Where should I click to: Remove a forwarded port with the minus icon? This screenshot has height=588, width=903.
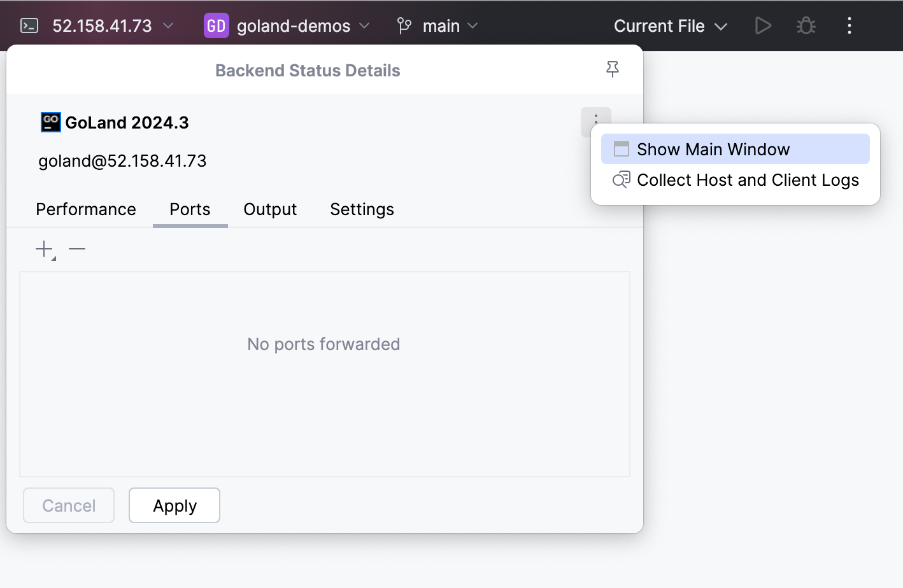(x=76, y=248)
